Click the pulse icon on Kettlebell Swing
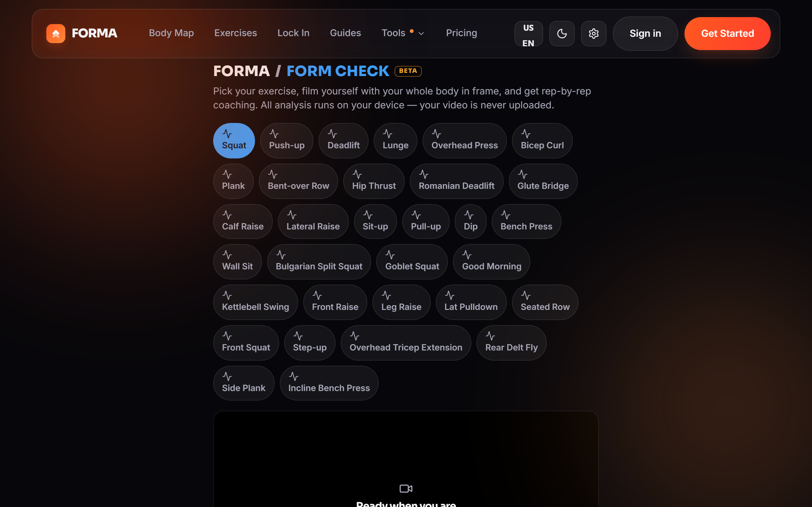Viewport: 812px width, 507px height. click(x=227, y=295)
